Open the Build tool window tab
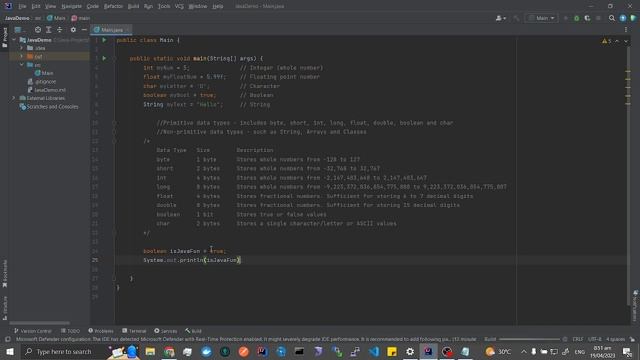 pyautogui.click(x=193, y=331)
